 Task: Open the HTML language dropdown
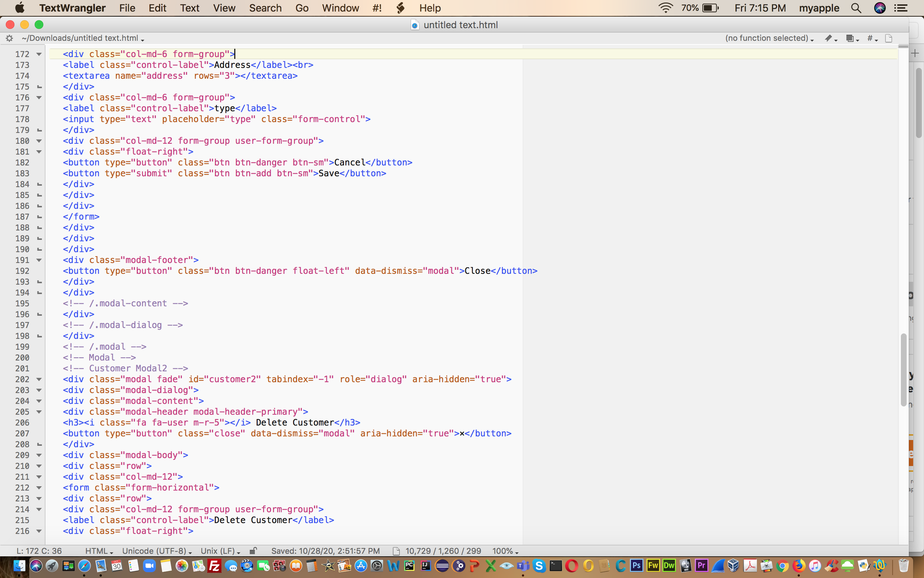coord(99,551)
